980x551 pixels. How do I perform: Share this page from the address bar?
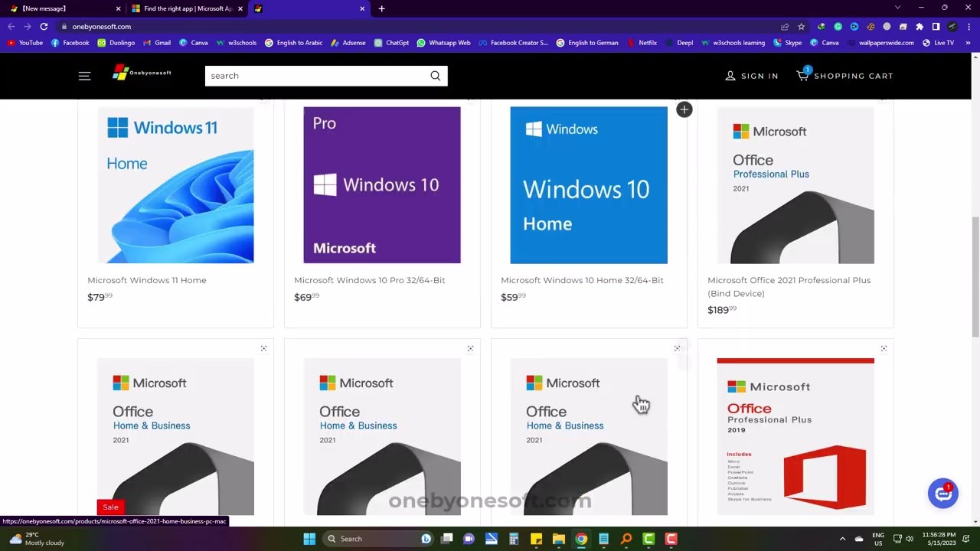pyautogui.click(x=785, y=26)
